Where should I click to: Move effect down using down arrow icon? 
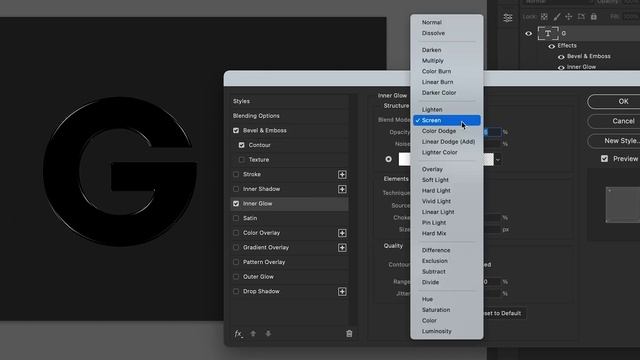pos(268,333)
